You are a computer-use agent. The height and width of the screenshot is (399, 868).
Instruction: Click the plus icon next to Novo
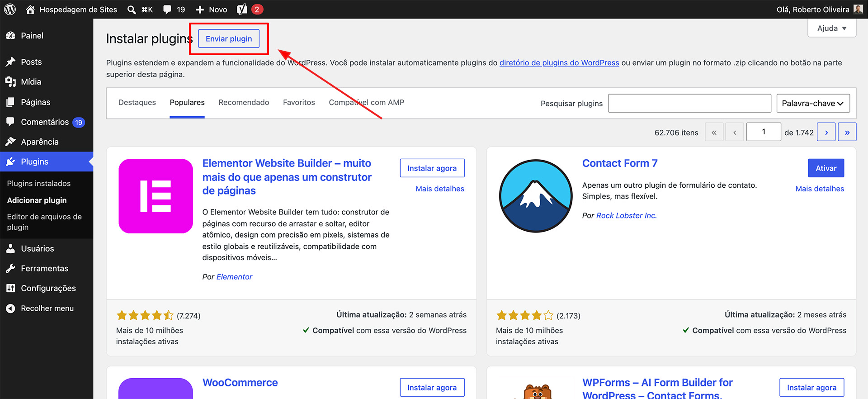pyautogui.click(x=200, y=9)
